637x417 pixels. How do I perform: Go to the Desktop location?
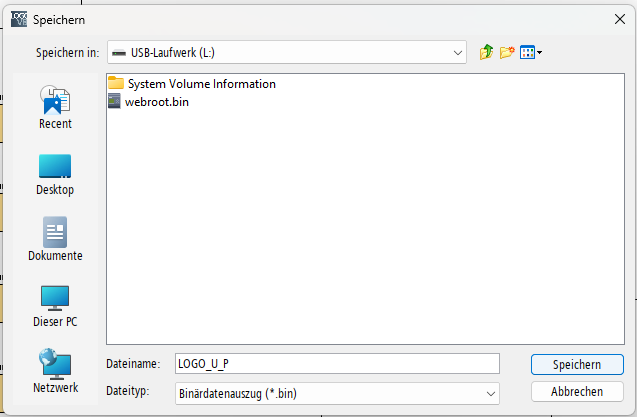click(x=55, y=174)
